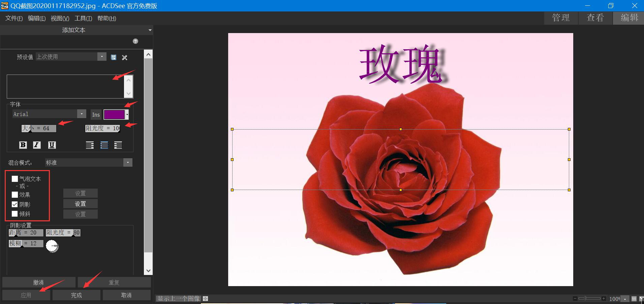Open the 预设值 preset dropdown
Viewport: 644px width, 304px height.
click(x=102, y=57)
